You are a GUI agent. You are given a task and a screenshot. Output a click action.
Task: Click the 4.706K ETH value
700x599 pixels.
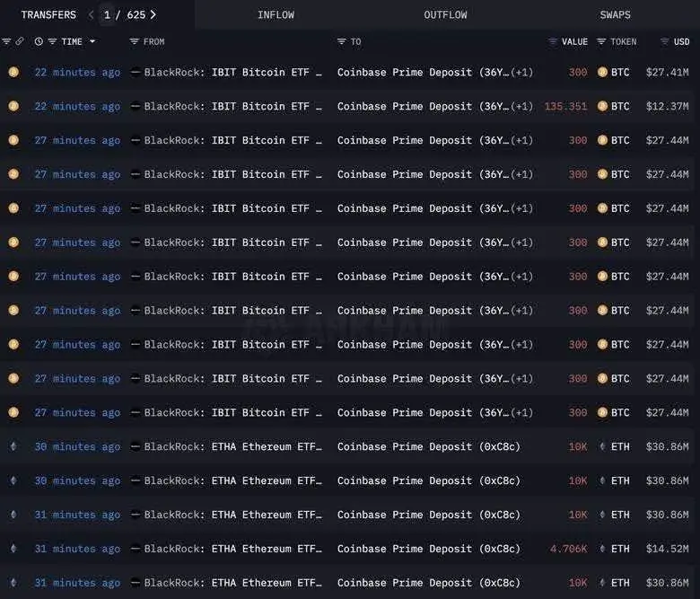click(569, 549)
